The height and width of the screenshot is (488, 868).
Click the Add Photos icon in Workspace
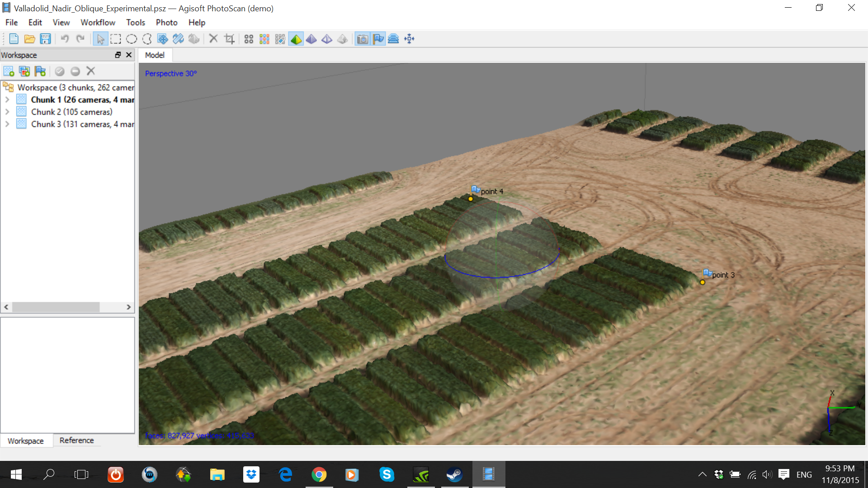point(24,71)
